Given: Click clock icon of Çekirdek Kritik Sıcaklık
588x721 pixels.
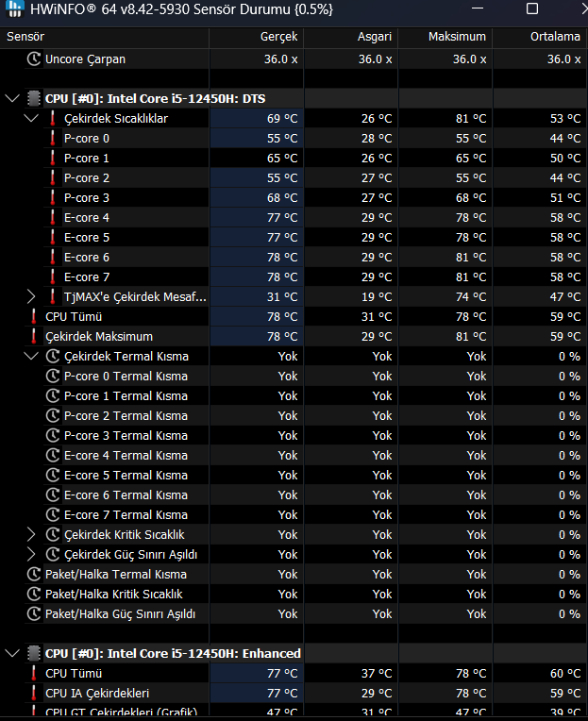Looking at the screenshot, I should tap(53, 534).
